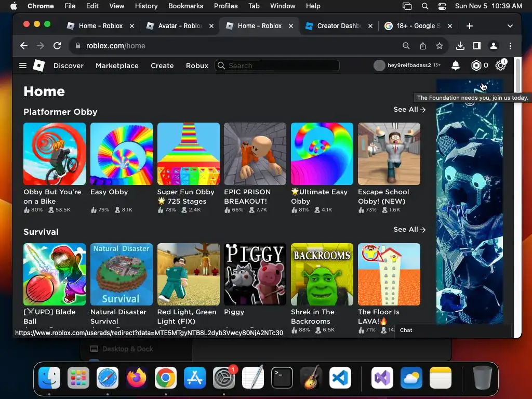This screenshot has height=399, width=532.
Task: Open Chrome profile button
Action: point(494,46)
